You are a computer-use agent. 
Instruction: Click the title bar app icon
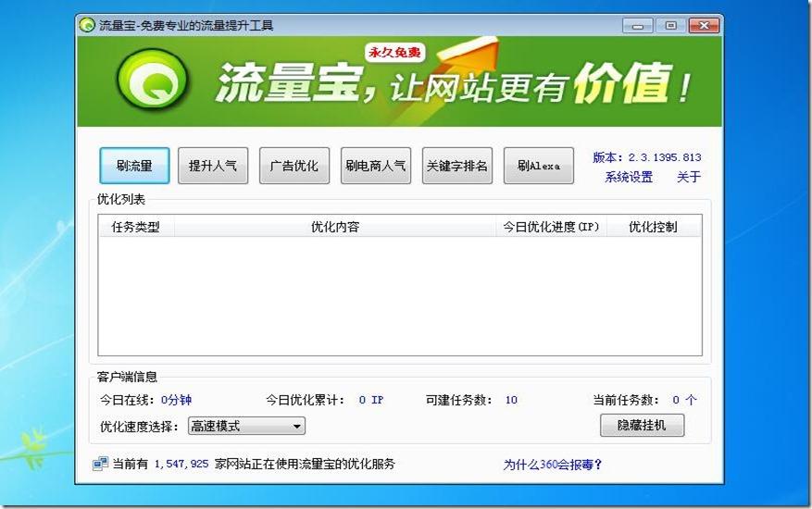[x=87, y=25]
